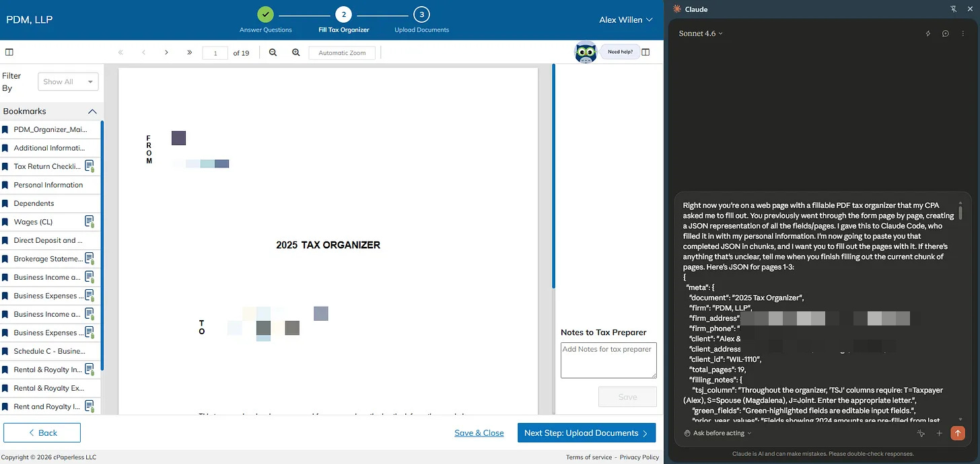Jump to last page arrow
The height and width of the screenshot is (464, 980).
[x=189, y=52]
